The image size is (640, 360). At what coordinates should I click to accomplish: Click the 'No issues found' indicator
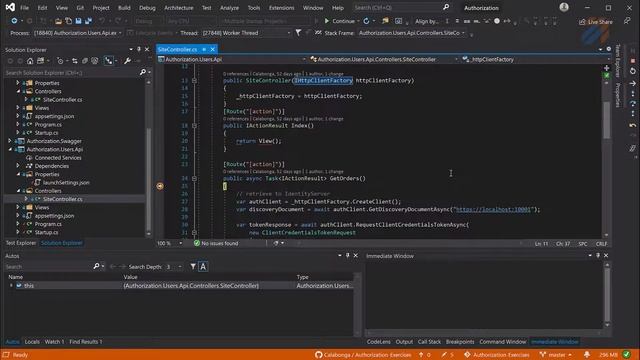pyautogui.click(x=216, y=243)
